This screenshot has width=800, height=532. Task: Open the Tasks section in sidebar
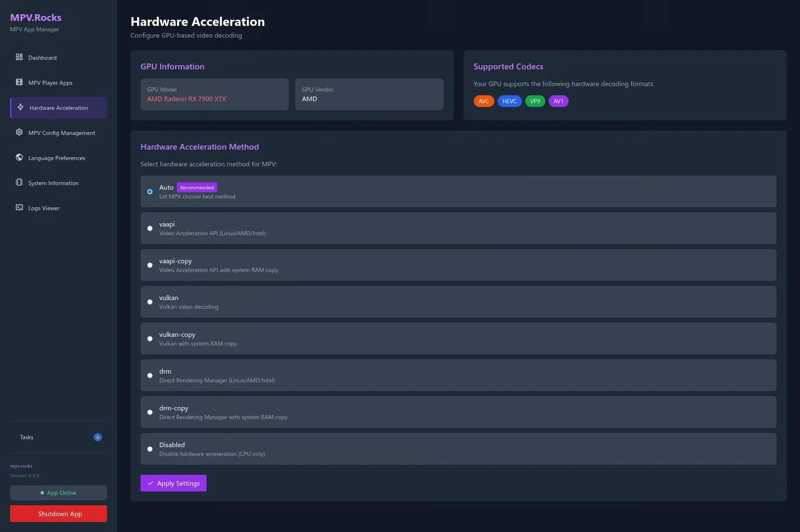[x=27, y=437]
